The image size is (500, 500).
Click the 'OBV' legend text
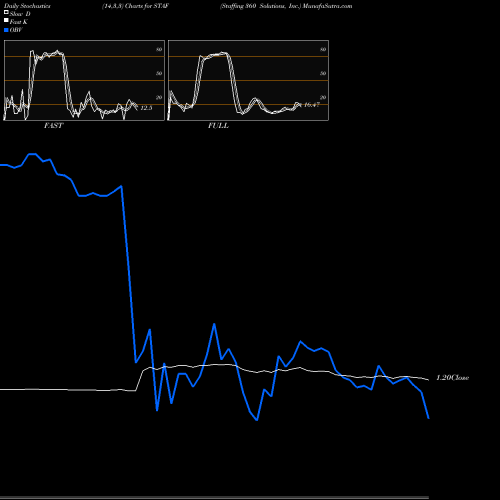pos(16,30)
